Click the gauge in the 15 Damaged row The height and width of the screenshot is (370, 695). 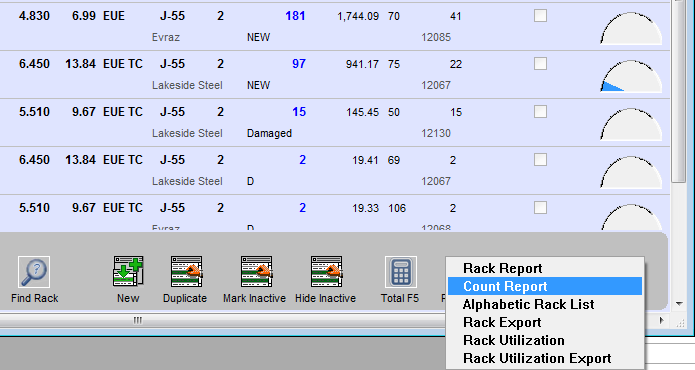coord(631,124)
